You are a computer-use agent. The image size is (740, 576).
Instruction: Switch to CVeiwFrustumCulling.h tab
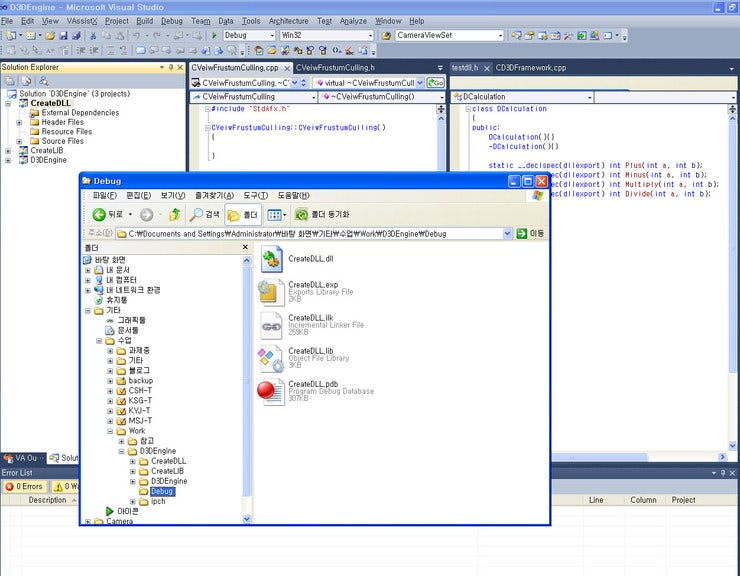coord(335,68)
